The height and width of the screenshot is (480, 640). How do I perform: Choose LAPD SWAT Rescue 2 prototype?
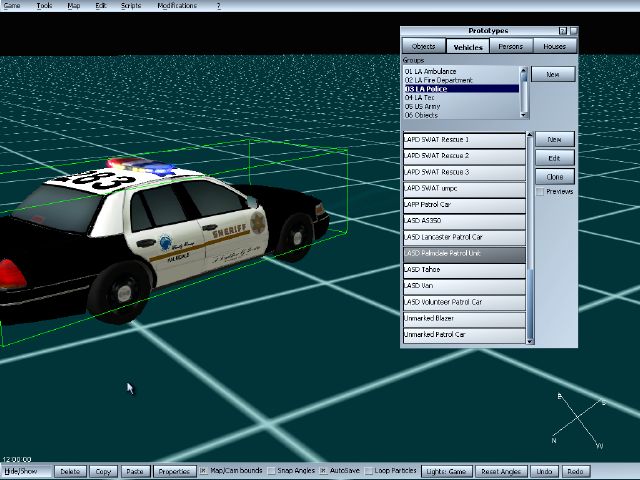(464, 156)
